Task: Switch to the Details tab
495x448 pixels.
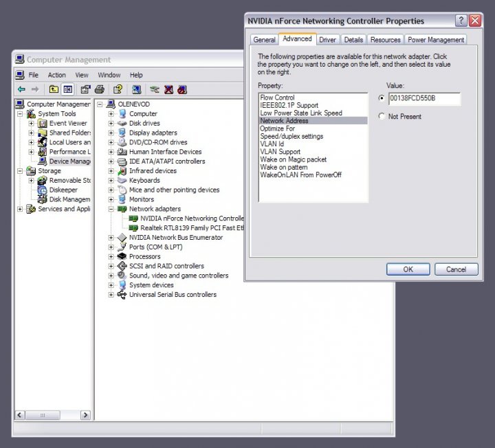Action: [x=353, y=40]
